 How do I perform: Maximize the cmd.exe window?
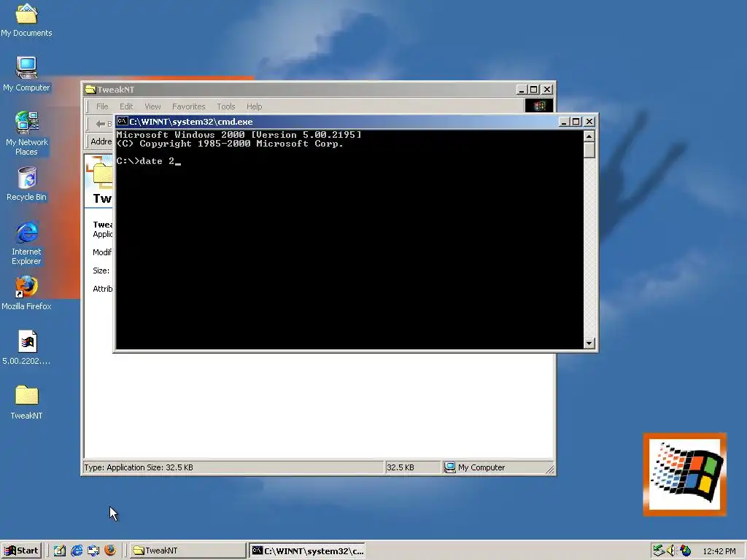[576, 122]
